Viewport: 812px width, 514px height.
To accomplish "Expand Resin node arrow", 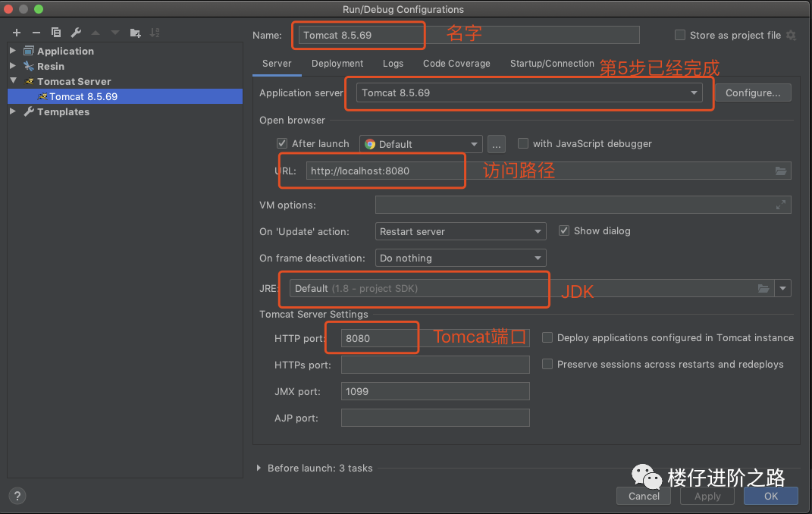I will tap(13, 66).
